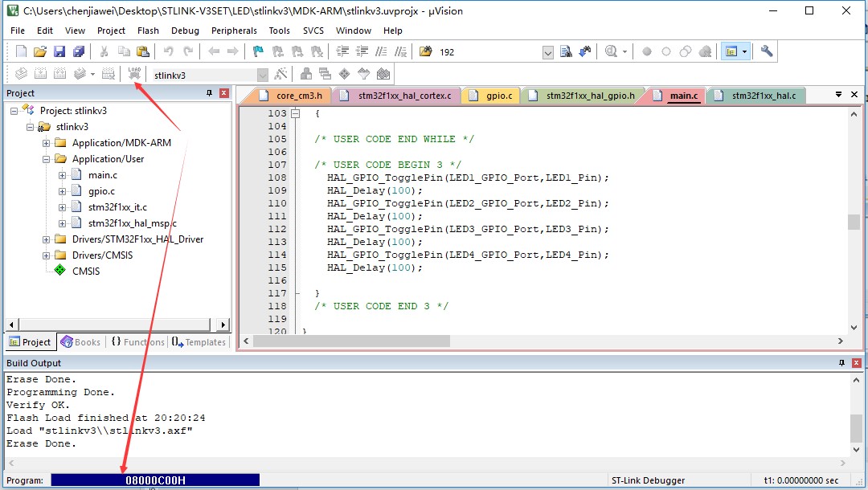The image size is (868, 490).
Task: Select CMSIS component in project tree
Action: (x=86, y=271)
